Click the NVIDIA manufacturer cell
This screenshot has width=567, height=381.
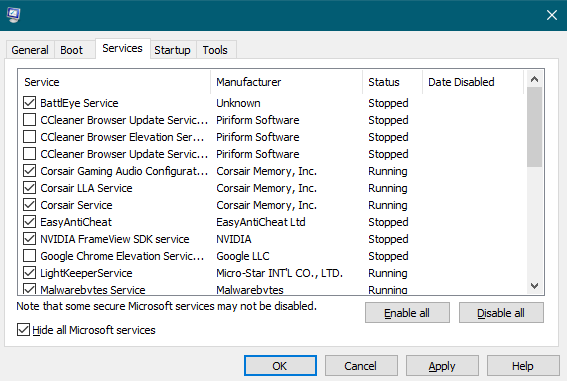(234, 239)
